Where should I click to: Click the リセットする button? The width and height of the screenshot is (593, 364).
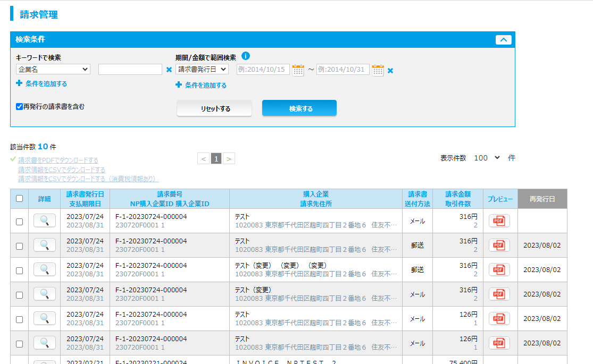[214, 108]
